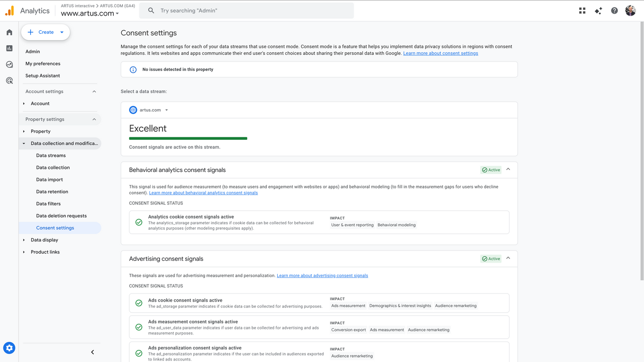644x362 pixels.
Task: Open the Reports icon in left rail
Action: (x=9, y=48)
